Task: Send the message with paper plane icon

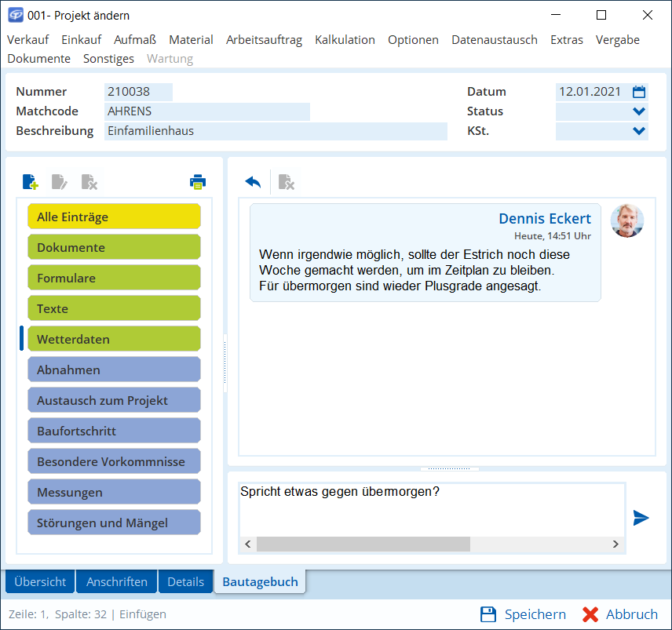Action: point(641,518)
